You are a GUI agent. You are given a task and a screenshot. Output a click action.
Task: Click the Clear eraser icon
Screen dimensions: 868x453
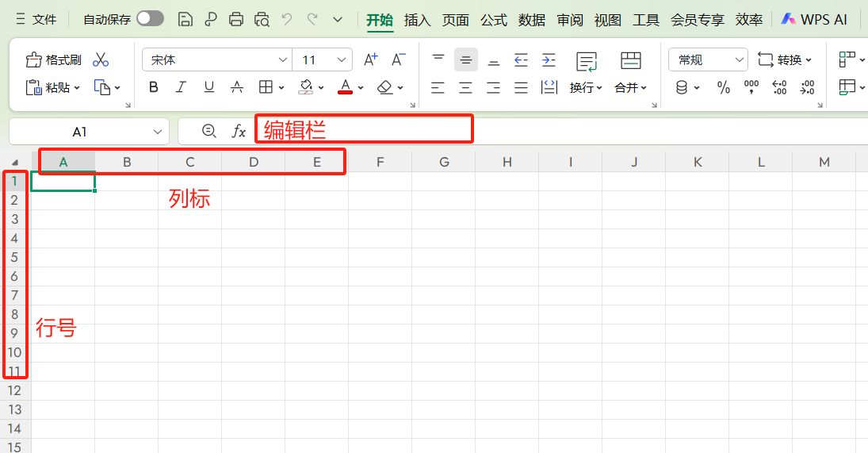[x=384, y=87]
